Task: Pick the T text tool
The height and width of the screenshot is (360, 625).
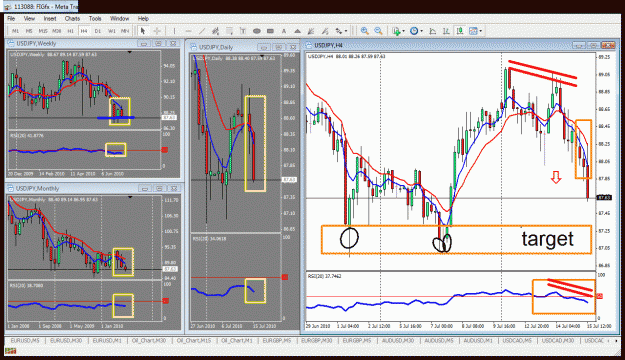Action: tap(243, 31)
